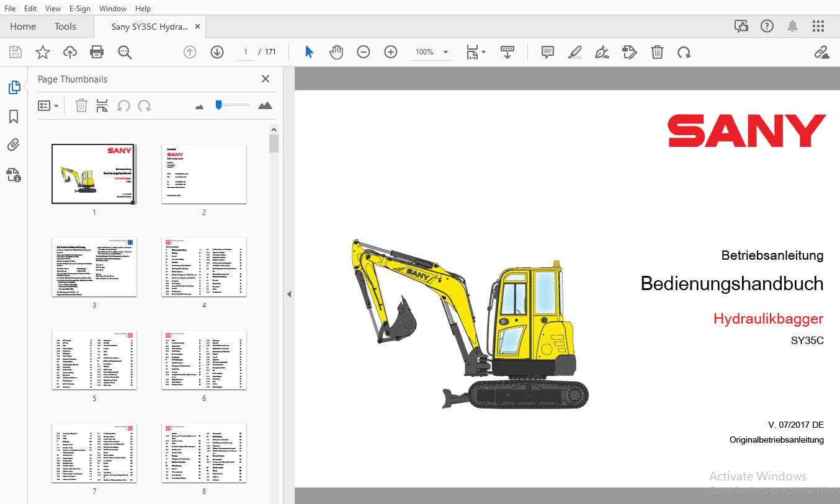Open the apps grid menu
Screen dimensions: 840x504
[x=818, y=26]
